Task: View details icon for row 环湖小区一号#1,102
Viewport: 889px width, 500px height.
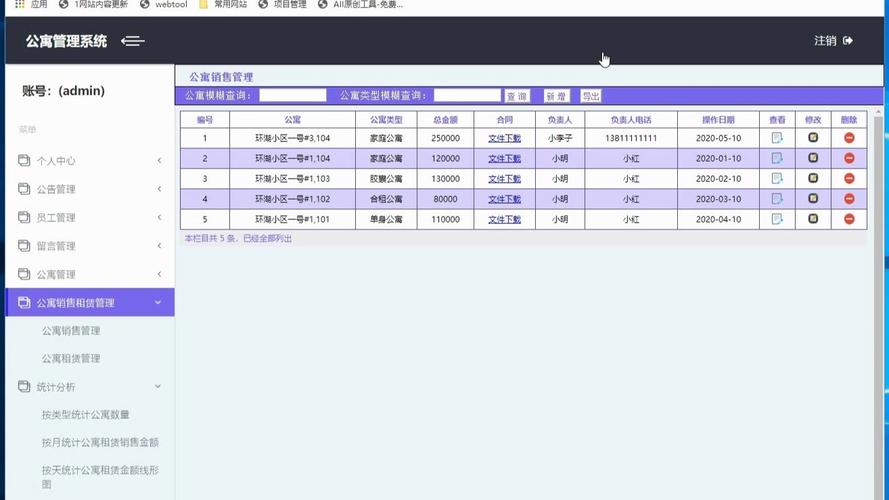Action: [x=777, y=199]
